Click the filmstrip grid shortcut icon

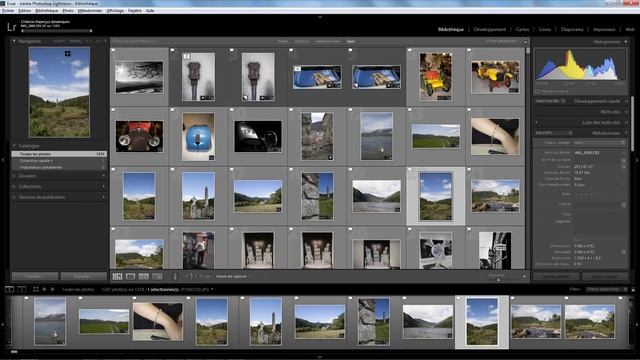coord(36,289)
